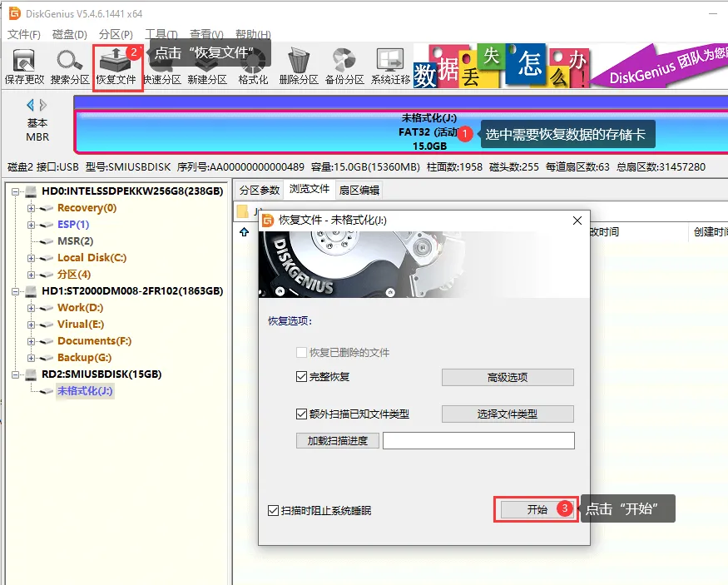Expand the 分区(4) node

(31, 275)
